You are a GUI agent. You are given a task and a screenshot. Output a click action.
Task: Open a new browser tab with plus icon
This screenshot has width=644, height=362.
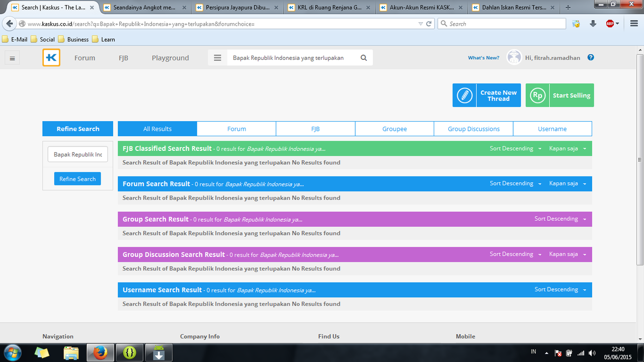[568, 8]
